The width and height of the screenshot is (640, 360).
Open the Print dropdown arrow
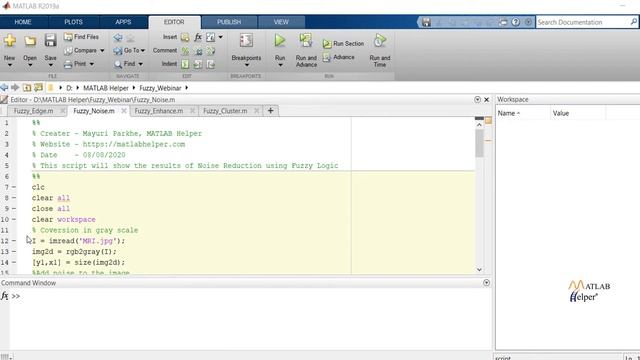(92, 64)
